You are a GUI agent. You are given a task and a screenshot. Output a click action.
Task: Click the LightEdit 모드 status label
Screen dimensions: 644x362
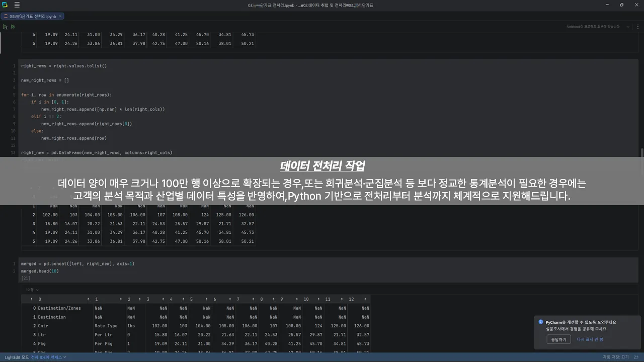pyautogui.click(x=17, y=357)
